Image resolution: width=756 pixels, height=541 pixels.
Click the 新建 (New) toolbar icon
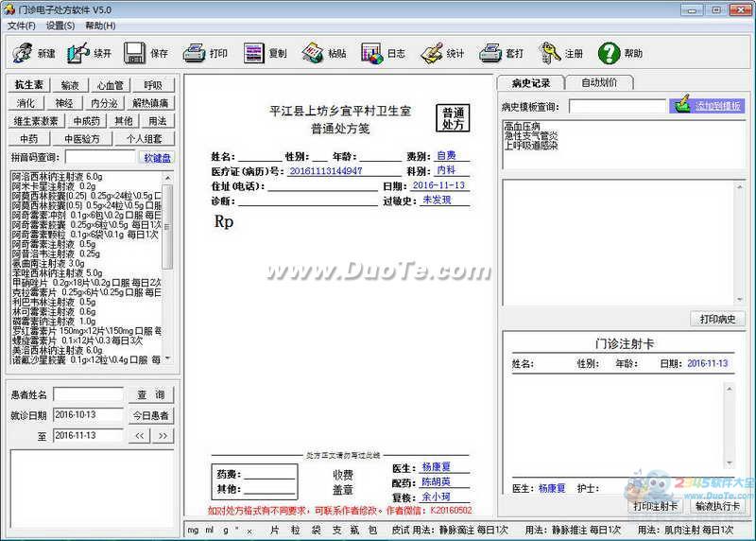[22, 53]
